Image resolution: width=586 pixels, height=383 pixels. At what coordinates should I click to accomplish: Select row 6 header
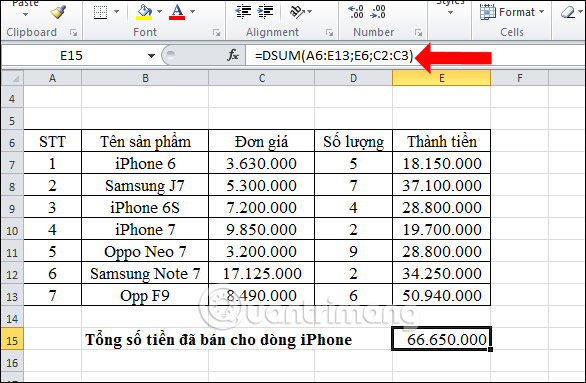pyautogui.click(x=12, y=142)
